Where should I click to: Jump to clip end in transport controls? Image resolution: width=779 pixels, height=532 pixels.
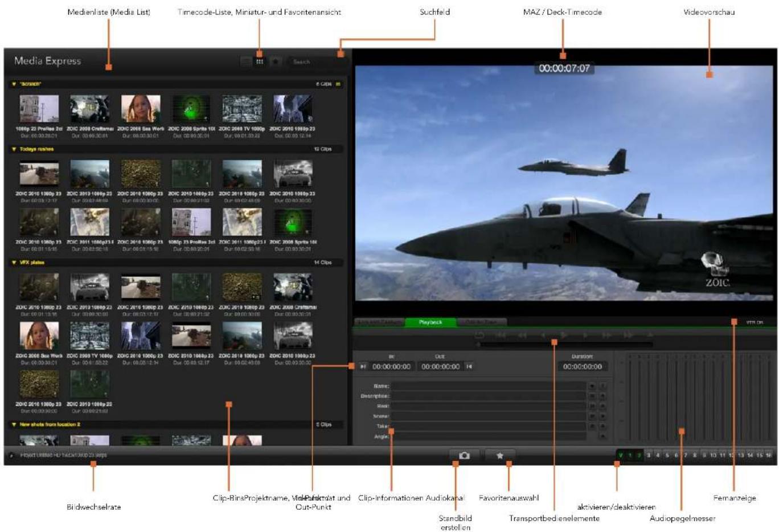(628, 335)
